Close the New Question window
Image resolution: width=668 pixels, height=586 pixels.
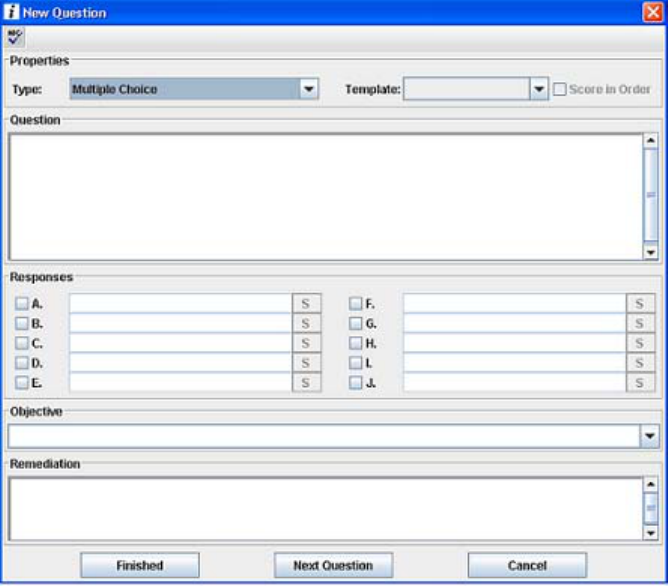[x=653, y=12]
